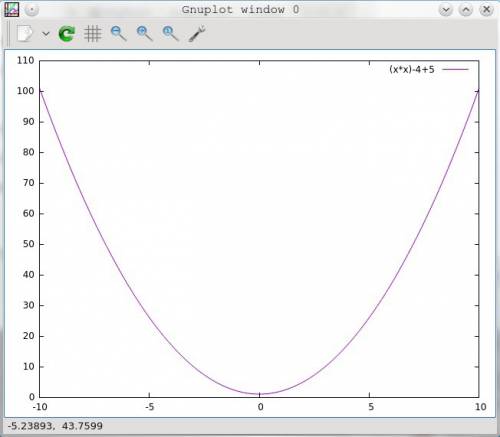
Task: Click the toolbar grip handle
Action: pyautogui.click(x=8, y=34)
